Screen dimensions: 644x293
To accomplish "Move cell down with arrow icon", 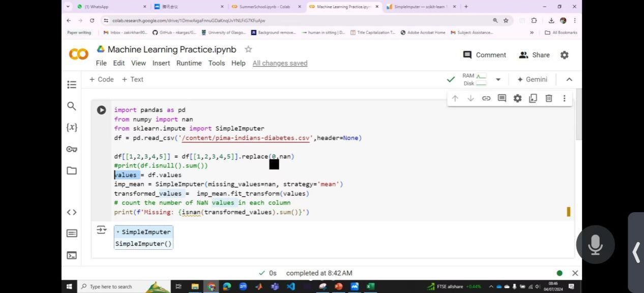I will [471, 98].
